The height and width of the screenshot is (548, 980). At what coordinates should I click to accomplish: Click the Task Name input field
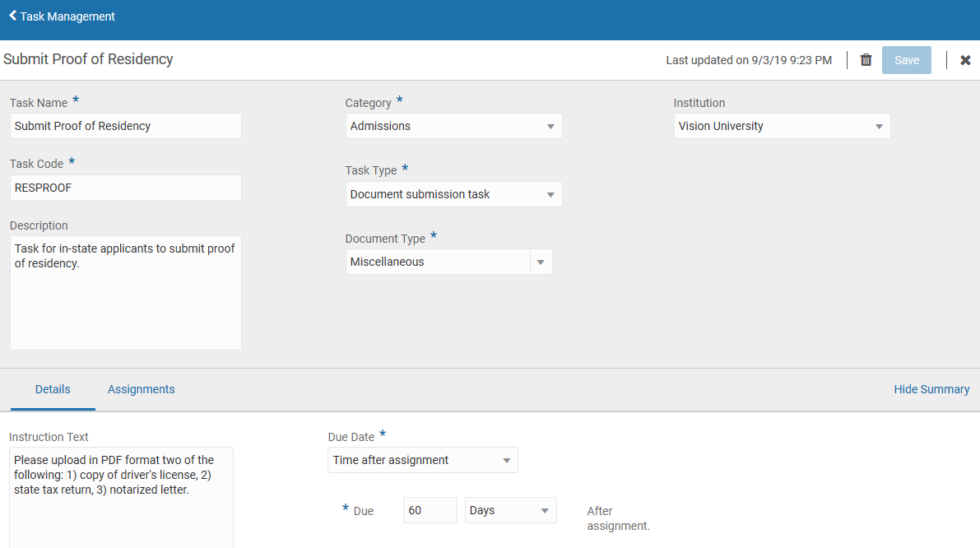126,127
